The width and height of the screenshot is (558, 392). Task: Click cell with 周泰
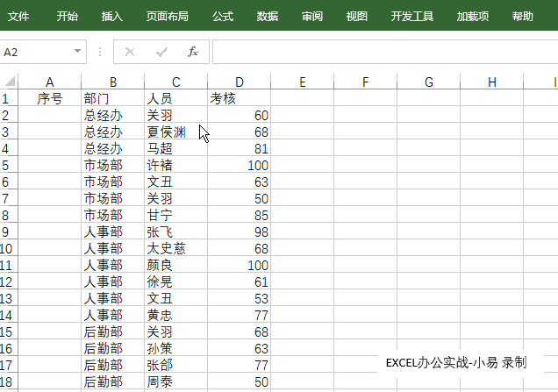tap(175, 381)
